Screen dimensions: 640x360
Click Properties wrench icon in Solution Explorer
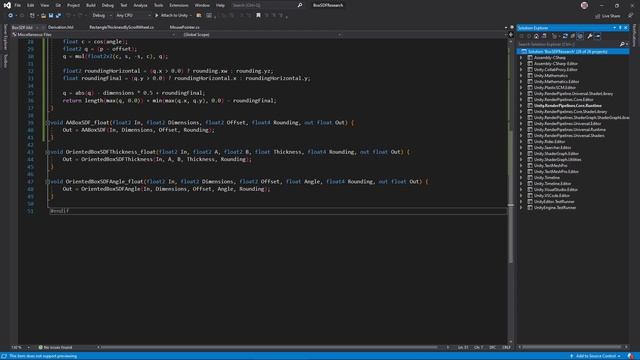(x=590, y=36)
